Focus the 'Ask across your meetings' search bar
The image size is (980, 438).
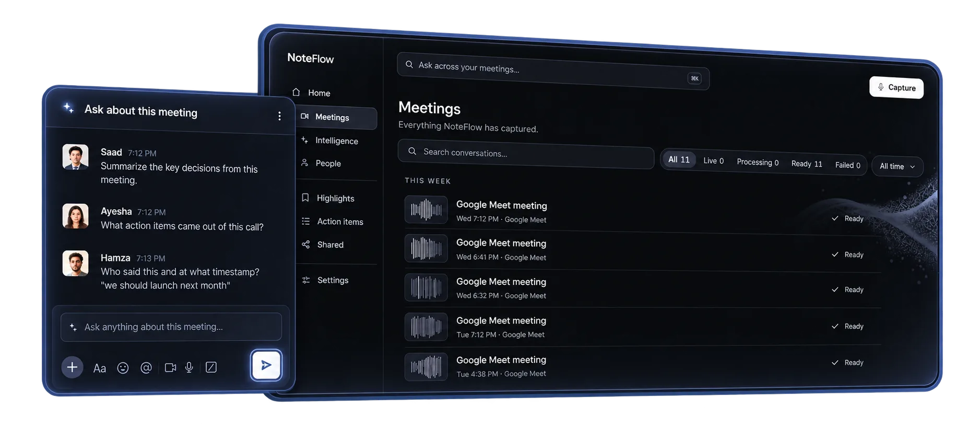click(553, 71)
